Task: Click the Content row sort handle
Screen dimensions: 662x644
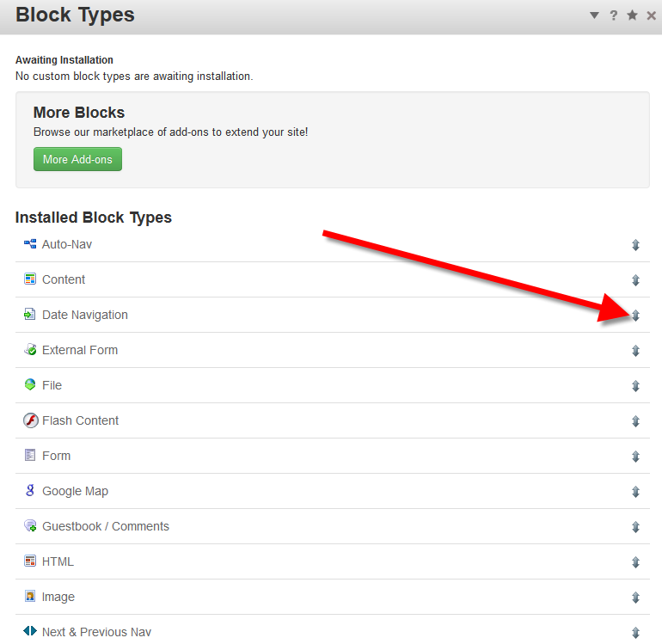Action: pos(635,280)
